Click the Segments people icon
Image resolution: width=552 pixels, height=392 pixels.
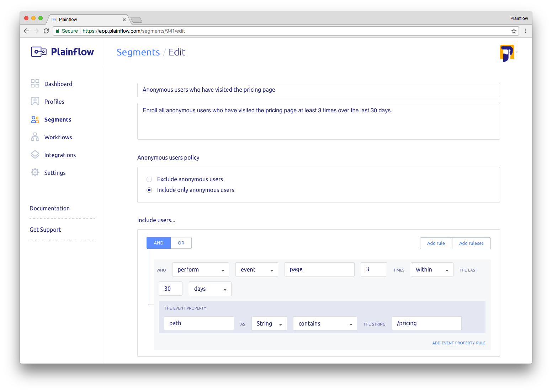point(35,119)
